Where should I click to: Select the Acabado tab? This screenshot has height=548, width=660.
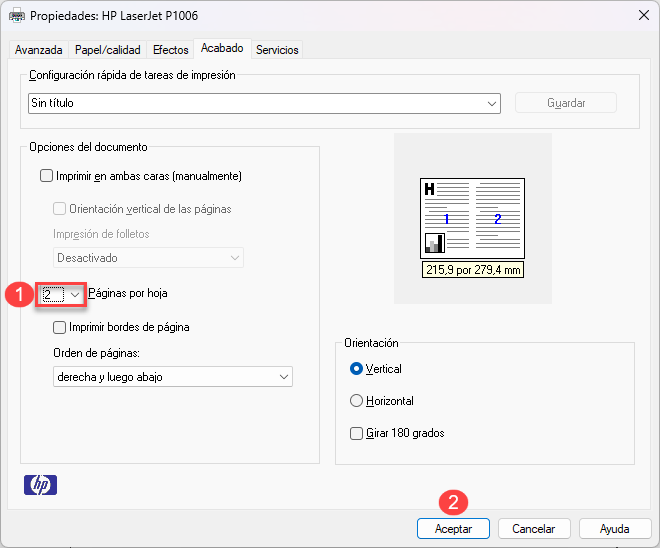click(x=222, y=48)
